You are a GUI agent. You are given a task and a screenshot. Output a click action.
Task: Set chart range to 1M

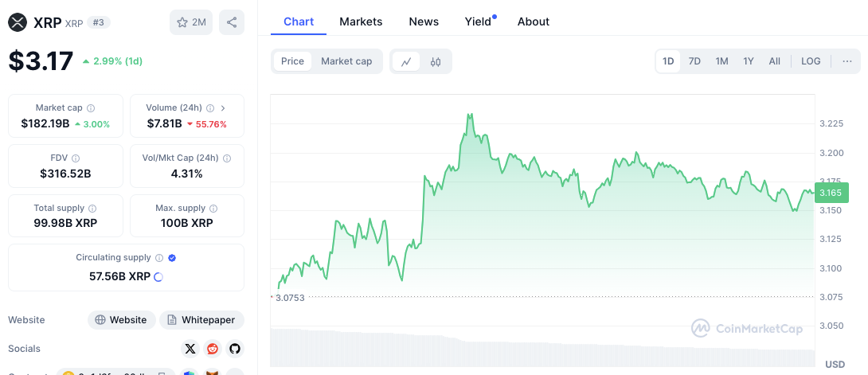pyautogui.click(x=721, y=61)
